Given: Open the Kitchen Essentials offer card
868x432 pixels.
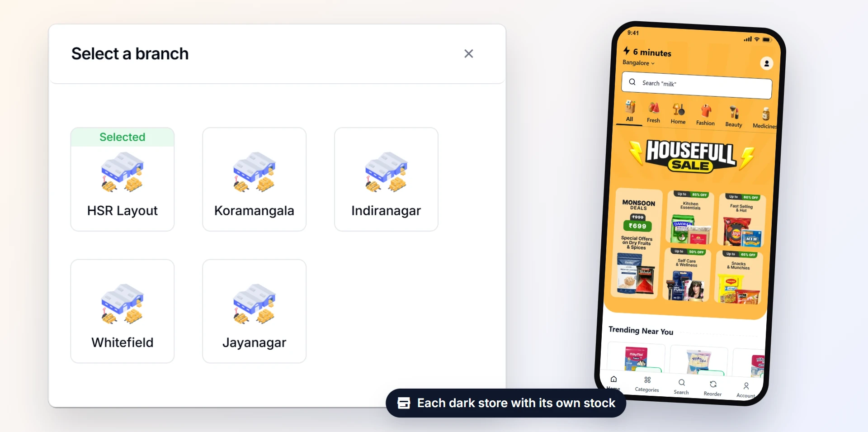Looking at the screenshot, I should (690, 218).
